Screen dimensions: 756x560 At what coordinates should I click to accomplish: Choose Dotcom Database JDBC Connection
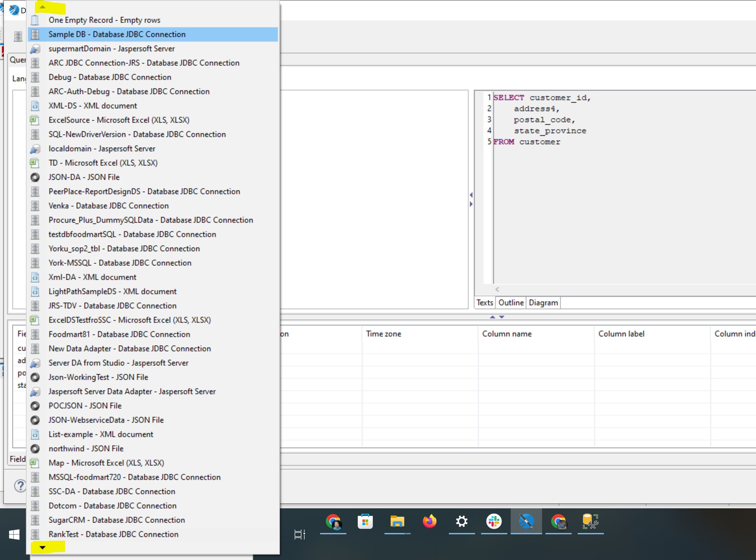point(153,505)
